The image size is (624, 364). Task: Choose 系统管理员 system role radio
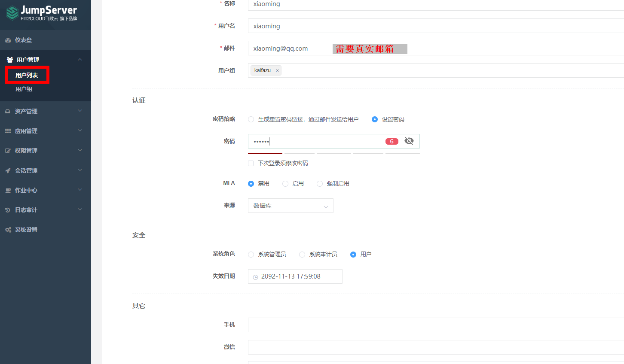click(251, 255)
